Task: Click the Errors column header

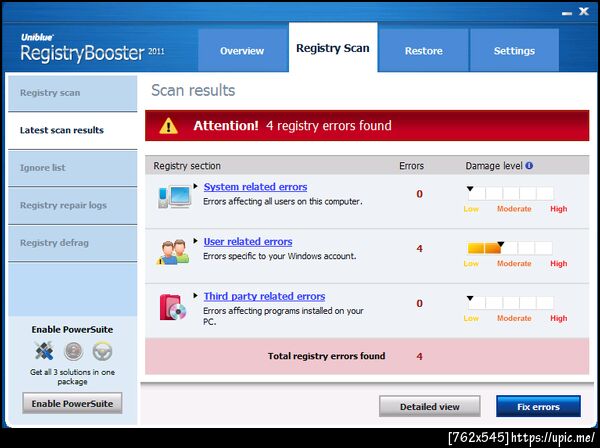Action: (x=411, y=166)
